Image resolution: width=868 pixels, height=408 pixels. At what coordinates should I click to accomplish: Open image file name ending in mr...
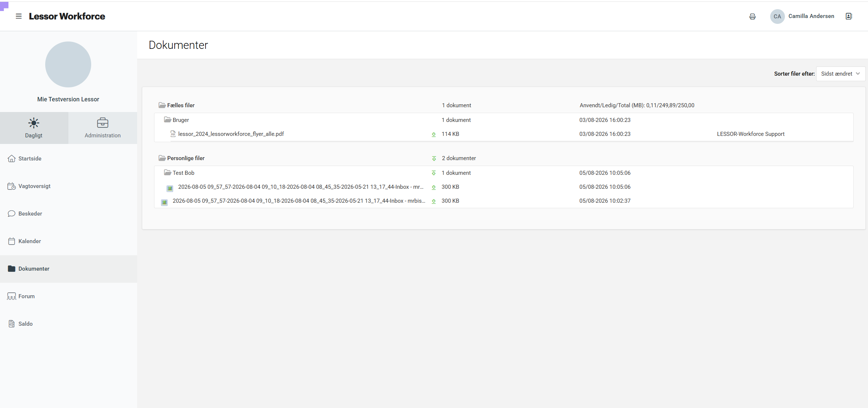[301, 187]
